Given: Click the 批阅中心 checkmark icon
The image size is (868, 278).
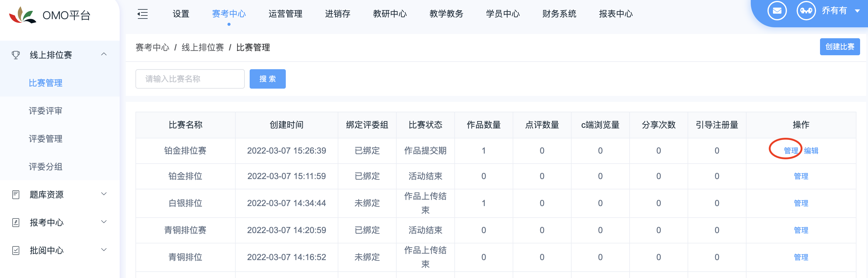Looking at the screenshot, I should (x=16, y=250).
